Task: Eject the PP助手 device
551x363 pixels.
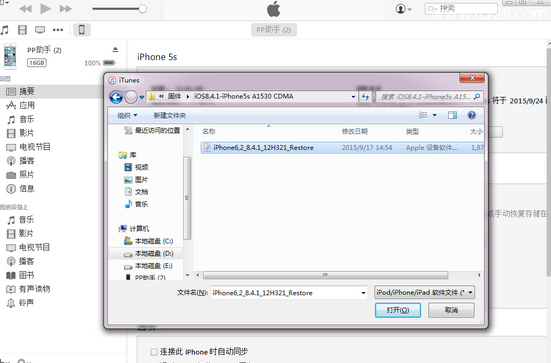Action: click(115, 50)
